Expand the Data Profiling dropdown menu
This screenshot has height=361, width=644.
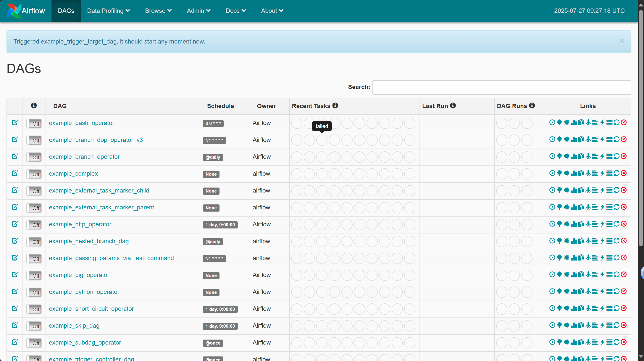[x=108, y=11]
